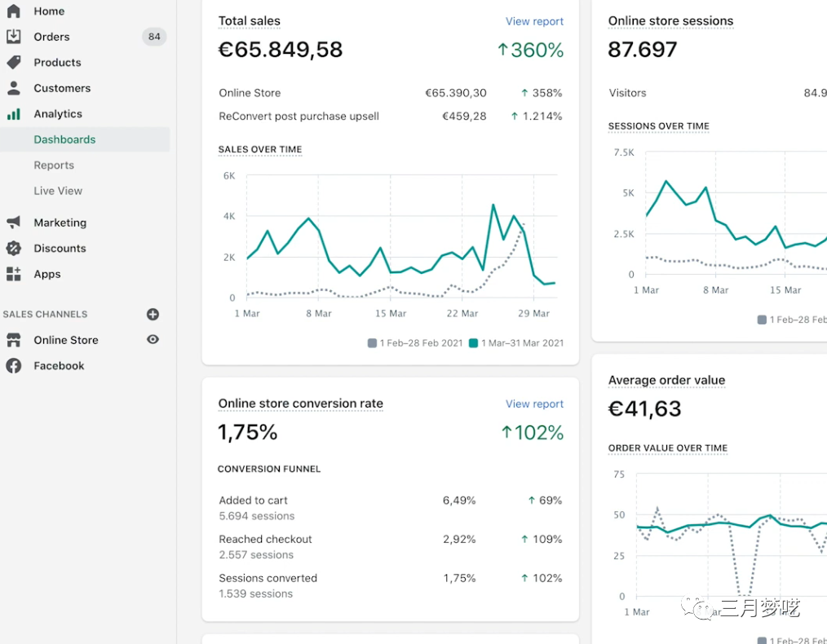This screenshot has height=644, width=827.
Task: Click the Orders count badge 84
Action: (154, 37)
